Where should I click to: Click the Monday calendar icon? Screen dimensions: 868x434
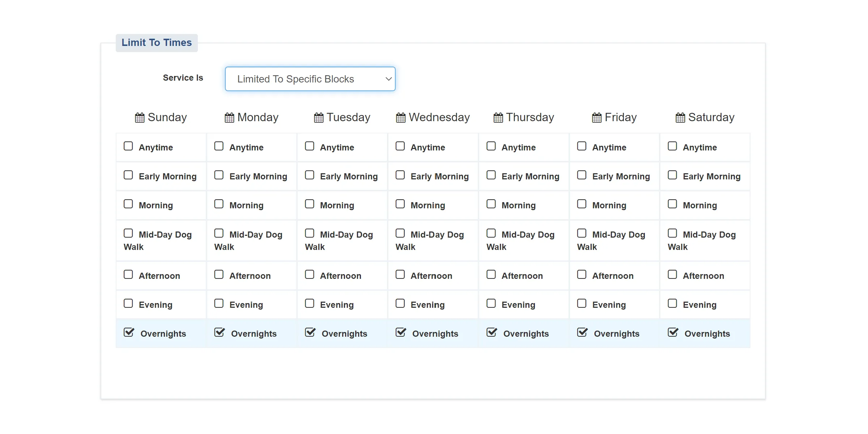click(x=229, y=118)
